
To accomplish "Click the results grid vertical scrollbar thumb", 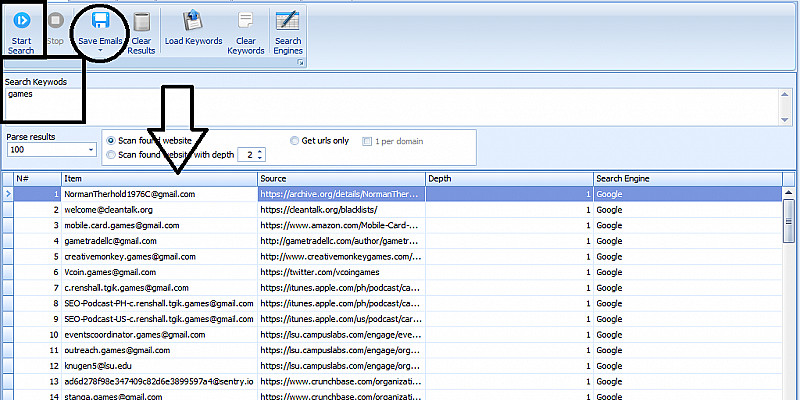I will coord(789,220).
